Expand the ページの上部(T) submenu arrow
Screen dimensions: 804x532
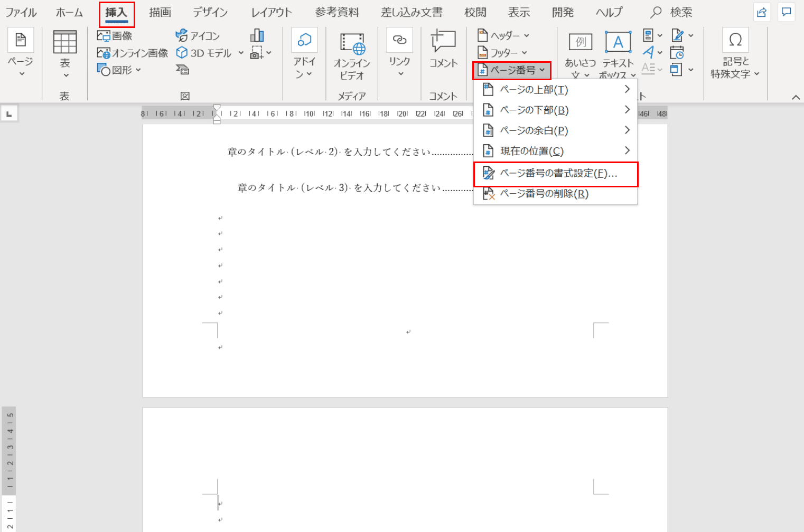point(627,89)
